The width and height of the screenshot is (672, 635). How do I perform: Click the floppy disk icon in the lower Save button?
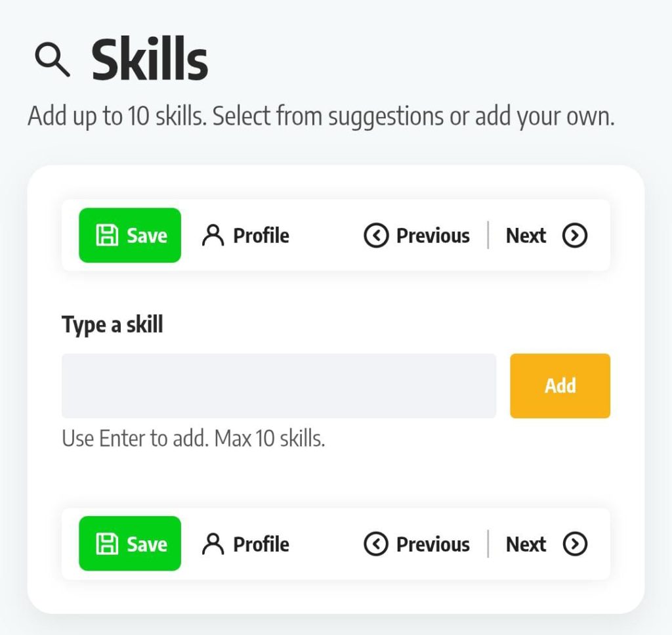[x=106, y=544]
